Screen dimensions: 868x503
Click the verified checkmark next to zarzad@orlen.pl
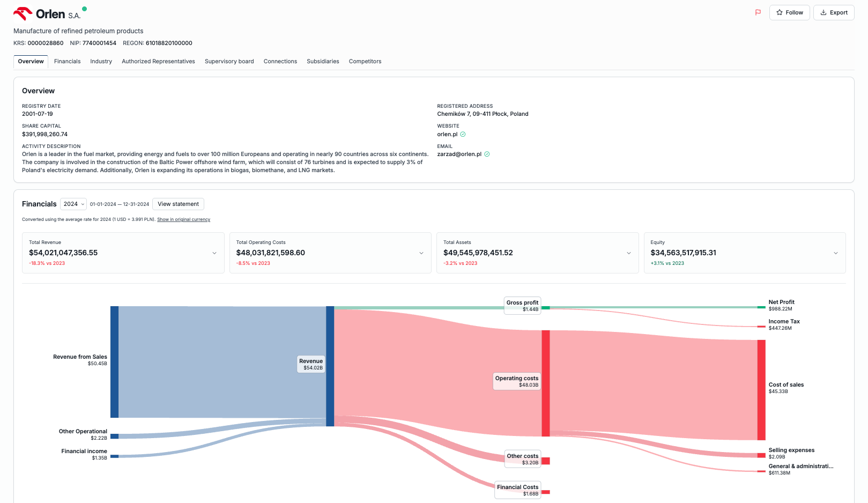click(x=487, y=154)
